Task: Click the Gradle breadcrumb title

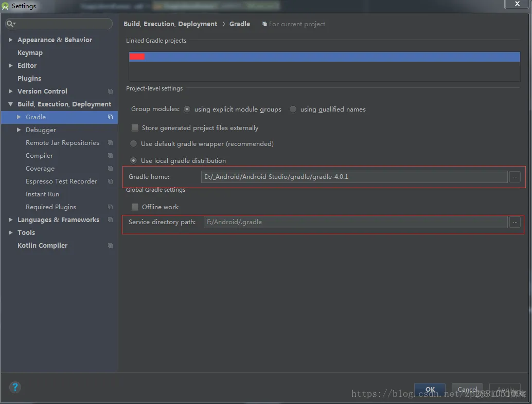Action: click(240, 24)
